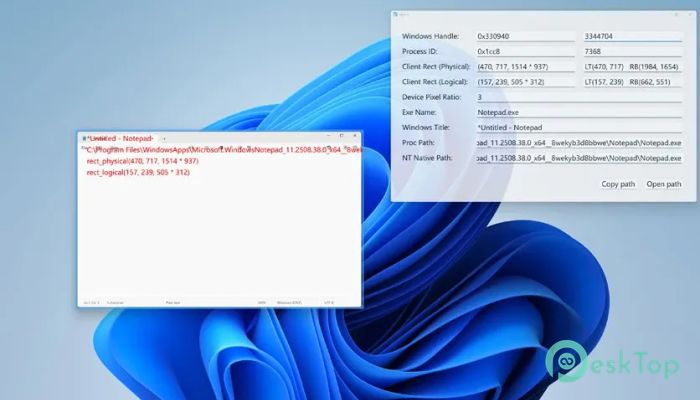Viewport: 700px width, 400px height.
Task: Click the Process ID decimal field 7368
Action: pos(633,51)
